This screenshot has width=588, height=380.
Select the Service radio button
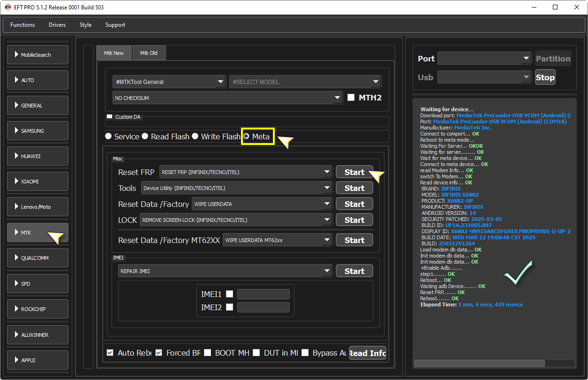pos(108,137)
